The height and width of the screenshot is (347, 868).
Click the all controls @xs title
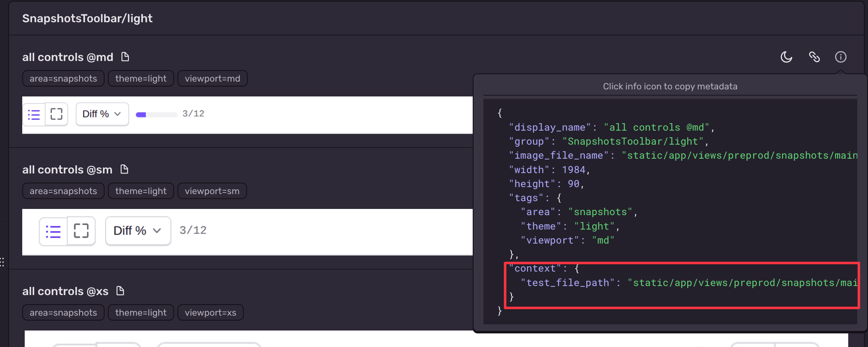(65, 291)
